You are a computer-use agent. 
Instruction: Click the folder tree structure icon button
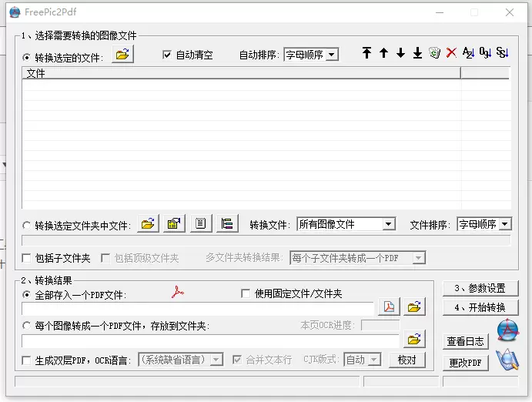[x=227, y=224]
